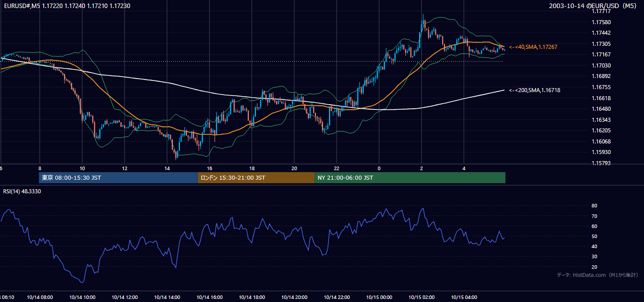Click the 10/14 12:00 time axis label
The width and height of the screenshot is (644, 302).
(x=124, y=297)
